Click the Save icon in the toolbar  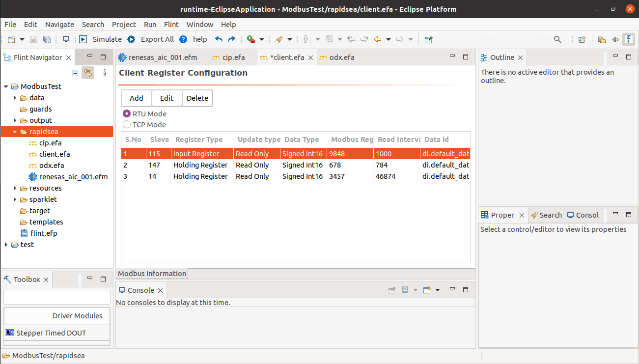pyautogui.click(x=34, y=39)
